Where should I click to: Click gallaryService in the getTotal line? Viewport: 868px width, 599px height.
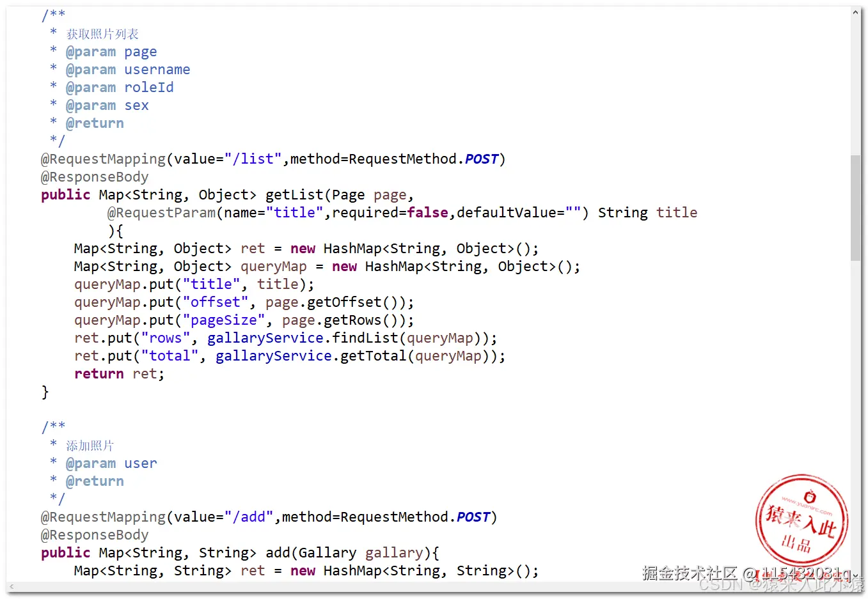(274, 355)
